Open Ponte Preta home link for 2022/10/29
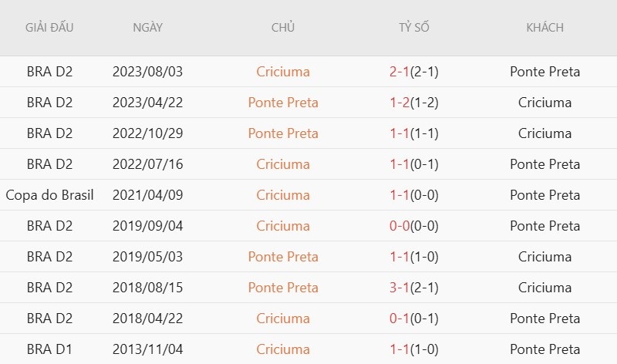 tap(283, 133)
